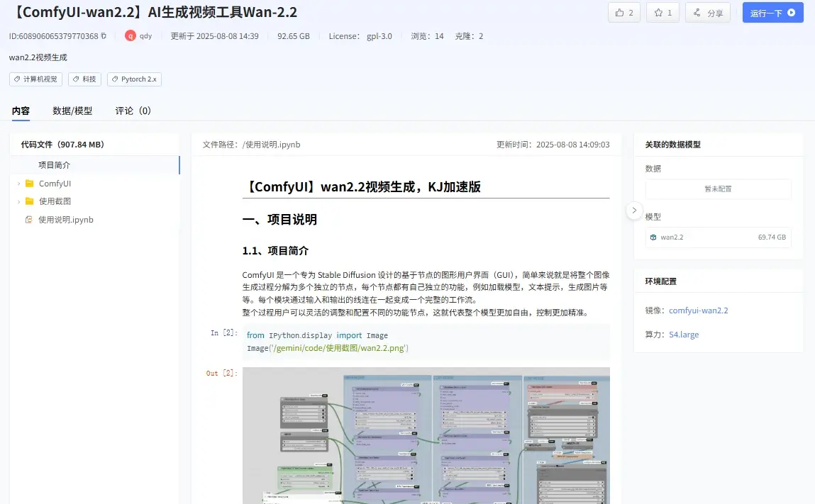Click the 关联的数据模型 section header
This screenshot has height=504, width=815.
(x=672, y=145)
